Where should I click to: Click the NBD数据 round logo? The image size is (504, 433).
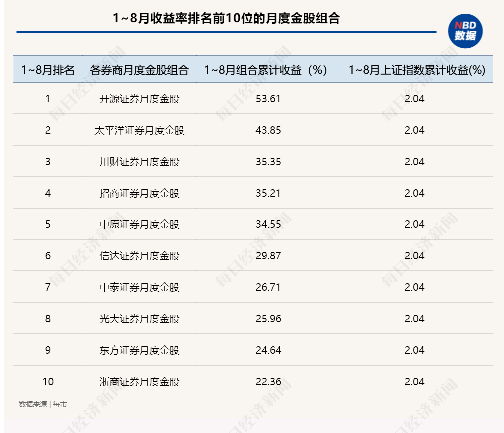click(465, 31)
